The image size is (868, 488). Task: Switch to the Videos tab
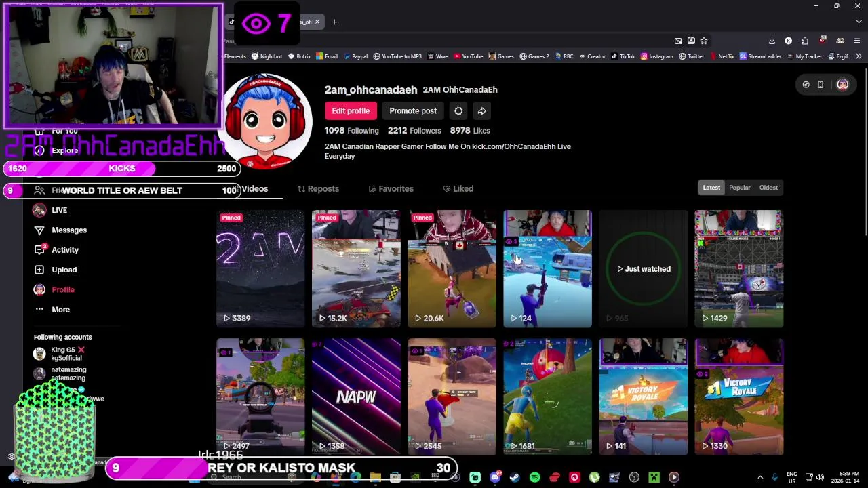pyautogui.click(x=254, y=189)
